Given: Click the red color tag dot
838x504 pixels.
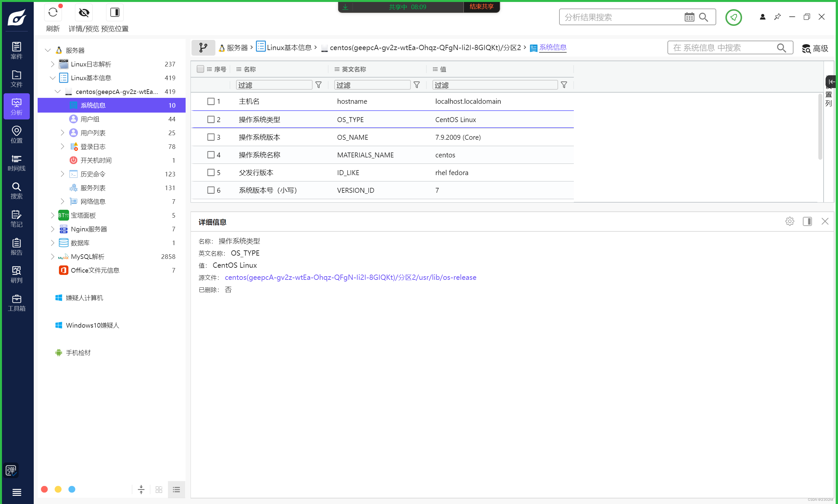Looking at the screenshot, I should tap(44, 489).
